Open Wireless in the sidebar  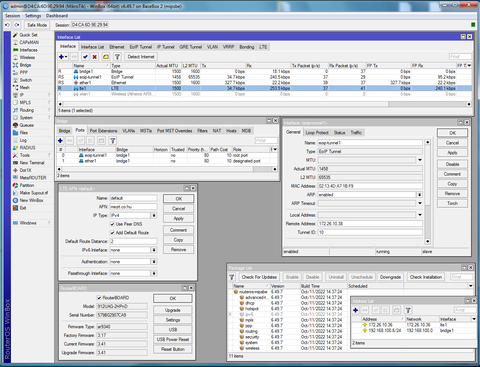(27, 57)
